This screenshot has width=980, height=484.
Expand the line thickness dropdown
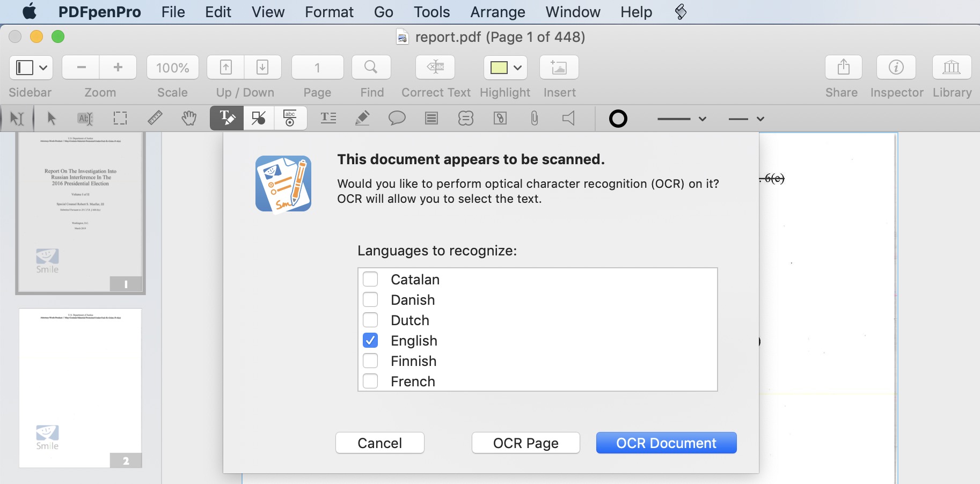(x=702, y=119)
